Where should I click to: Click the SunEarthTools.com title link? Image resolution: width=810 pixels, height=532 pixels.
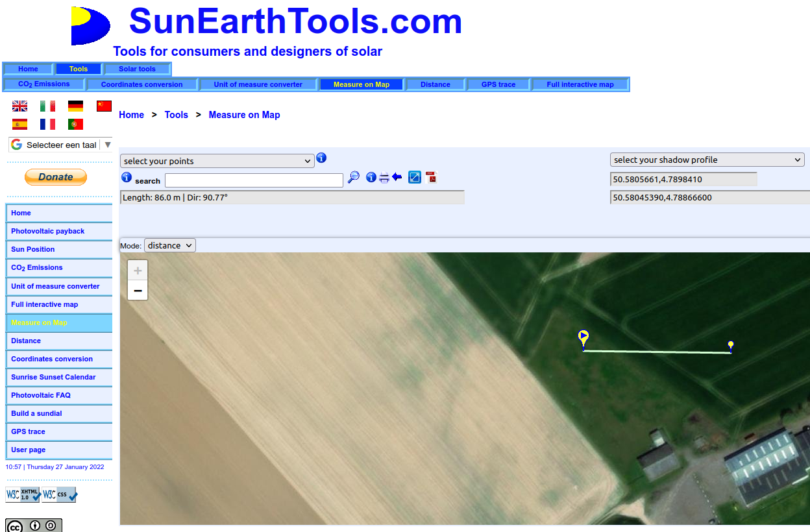295,21
